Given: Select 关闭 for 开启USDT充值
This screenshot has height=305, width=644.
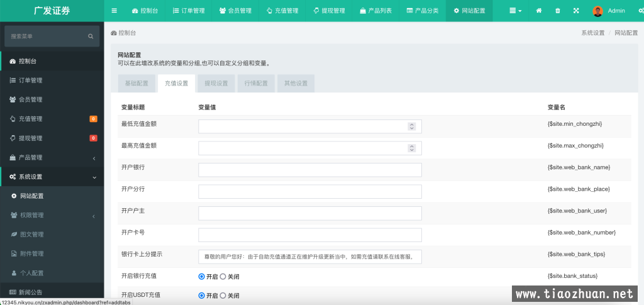Looking at the screenshot, I should coord(223,296).
